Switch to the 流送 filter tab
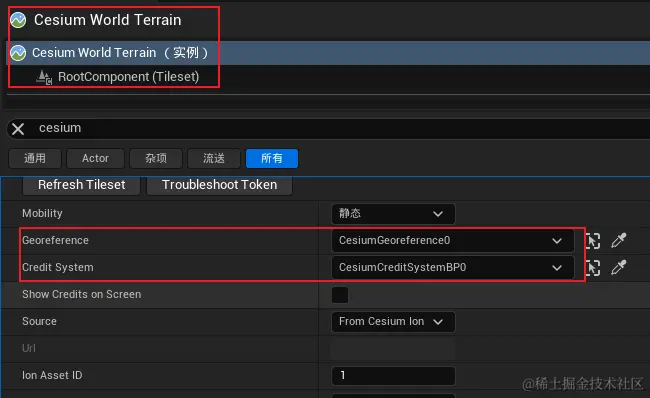This screenshot has width=650, height=398. coord(214,158)
